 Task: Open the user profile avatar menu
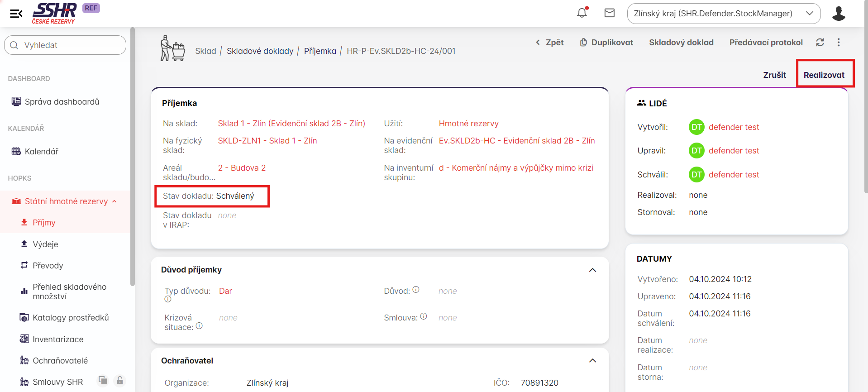838,14
